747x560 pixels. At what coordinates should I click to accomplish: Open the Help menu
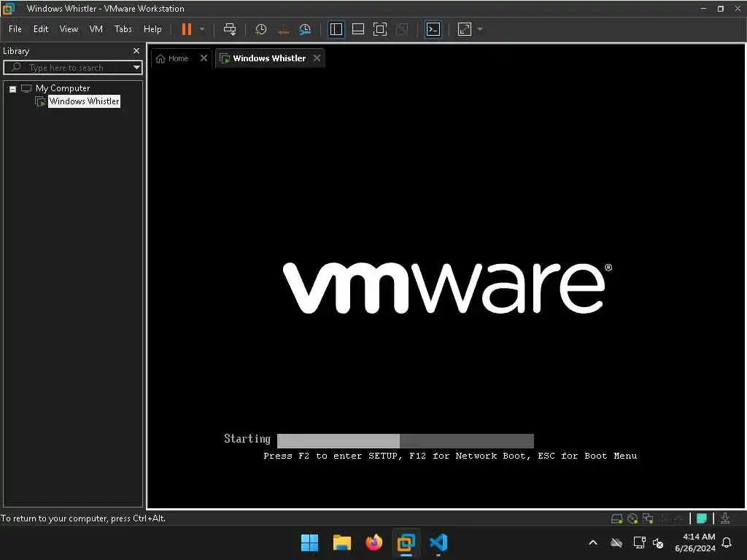click(152, 29)
